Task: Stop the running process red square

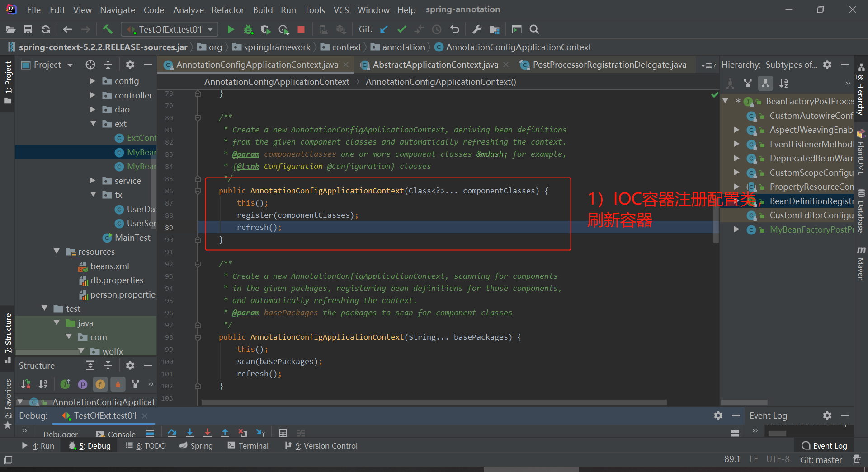Action: tap(301, 29)
